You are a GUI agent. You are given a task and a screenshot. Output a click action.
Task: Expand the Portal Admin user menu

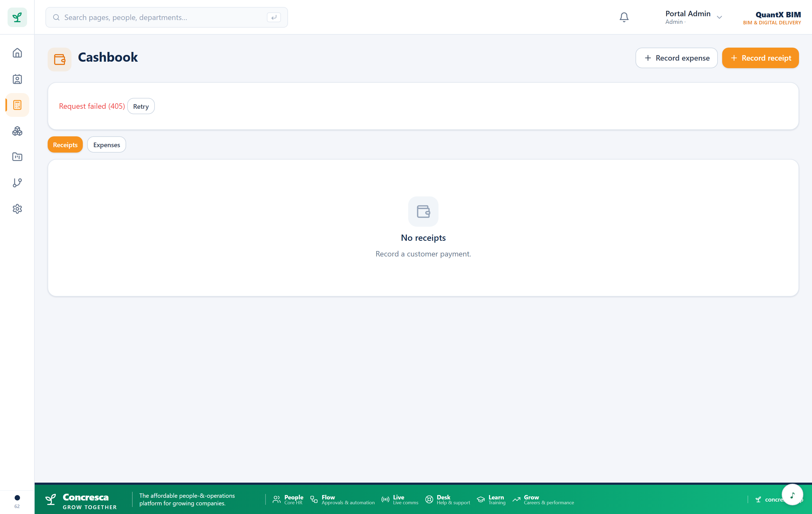pyautogui.click(x=693, y=17)
